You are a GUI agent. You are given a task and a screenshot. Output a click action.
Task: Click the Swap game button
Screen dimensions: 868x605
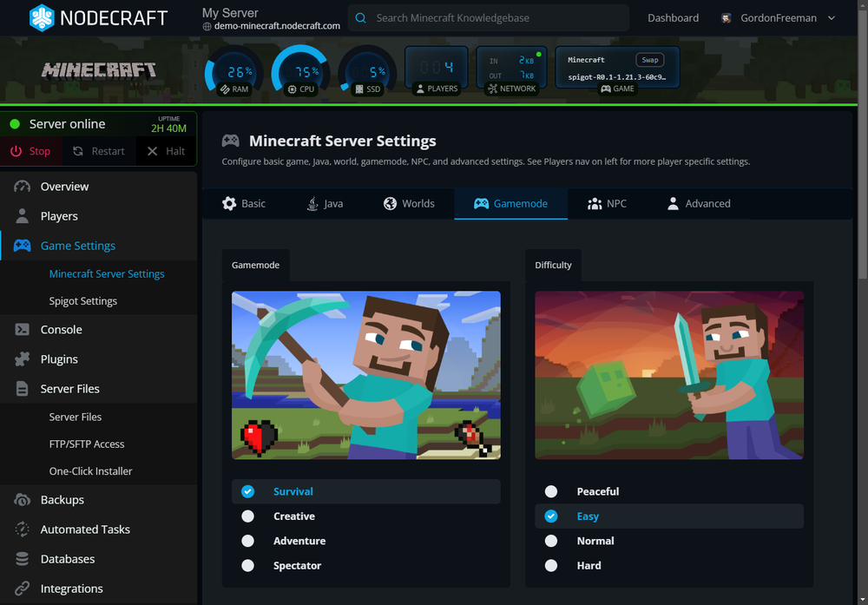[649, 60]
